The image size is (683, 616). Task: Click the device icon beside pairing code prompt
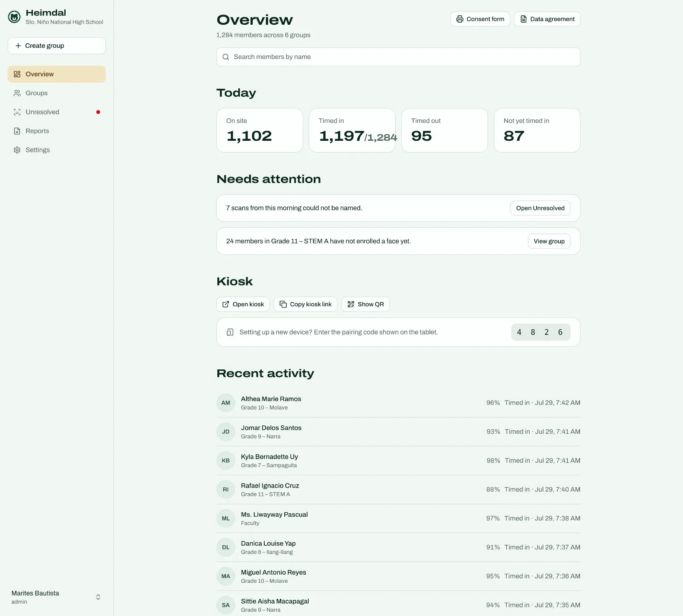click(x=230, y=332)
